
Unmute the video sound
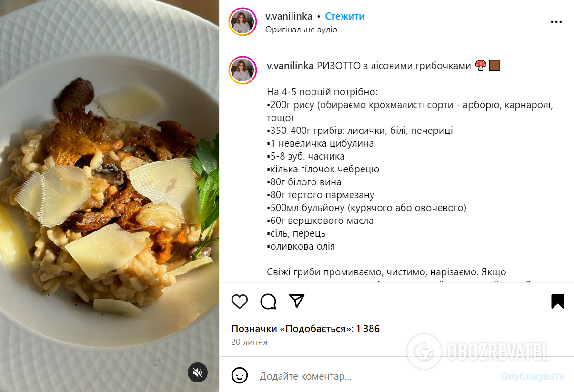pyautogui.click(x=198, y=372)
